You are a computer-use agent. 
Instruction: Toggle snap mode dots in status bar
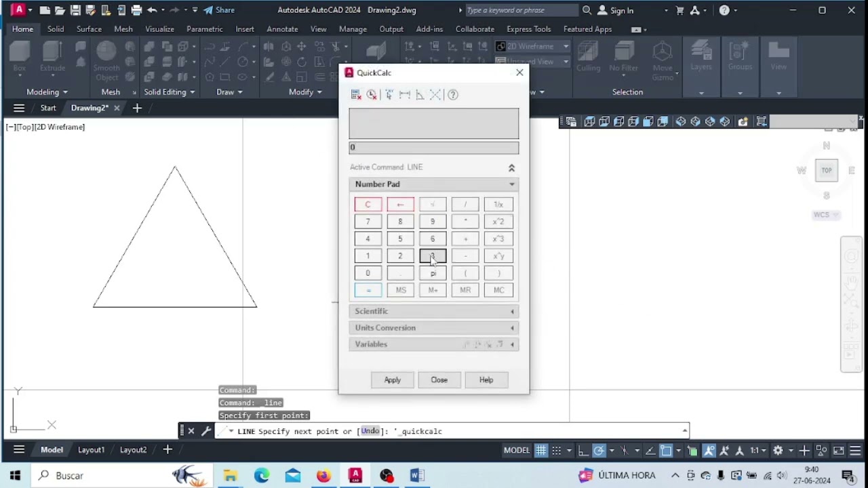tap(557, 450)
